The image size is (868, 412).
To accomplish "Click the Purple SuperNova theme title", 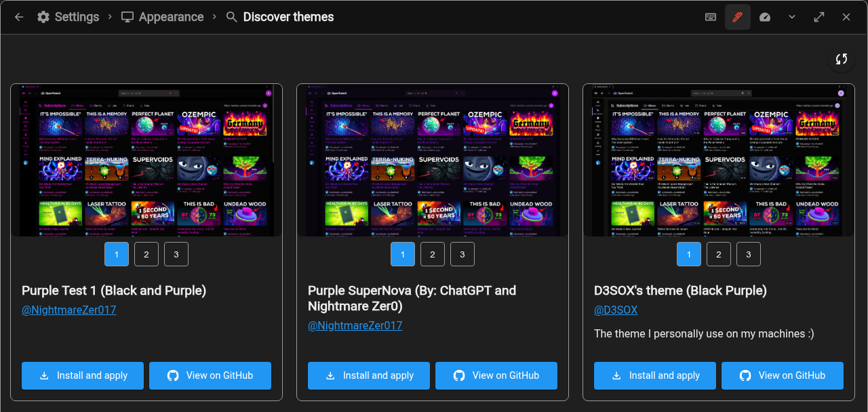I will tap(412, 298).
